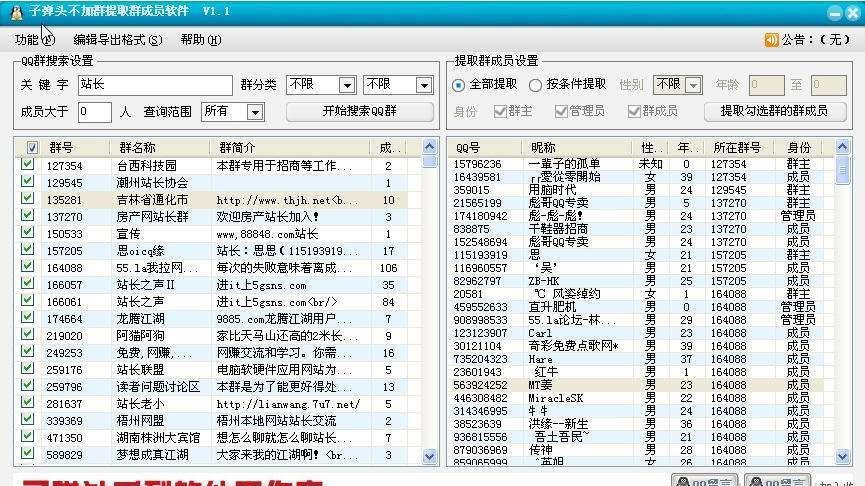Viewport: 865px width, 486px height.
Task: Select group row 湖南株洲大宾馆
Action: tap(216, 438)
